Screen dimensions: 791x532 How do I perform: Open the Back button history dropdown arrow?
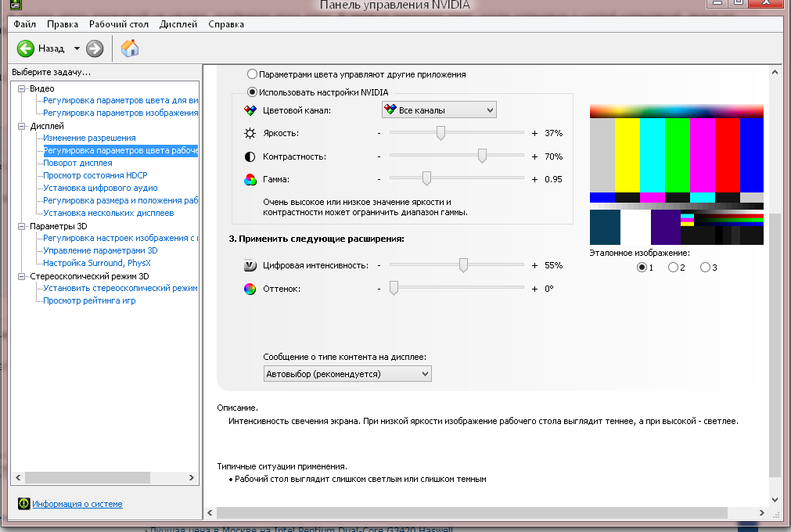(77, 49)
